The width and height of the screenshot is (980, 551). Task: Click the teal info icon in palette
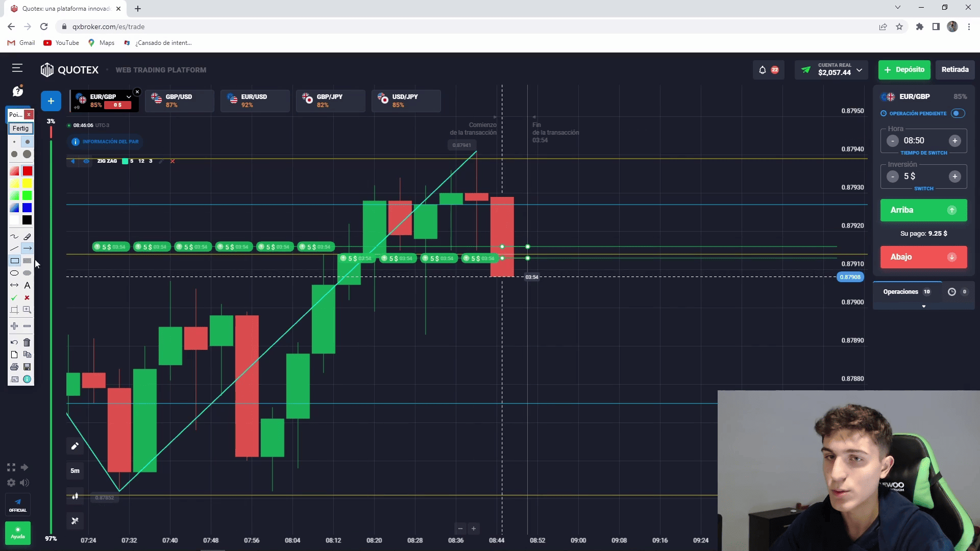pyautogui.click(x=27, y=379)
